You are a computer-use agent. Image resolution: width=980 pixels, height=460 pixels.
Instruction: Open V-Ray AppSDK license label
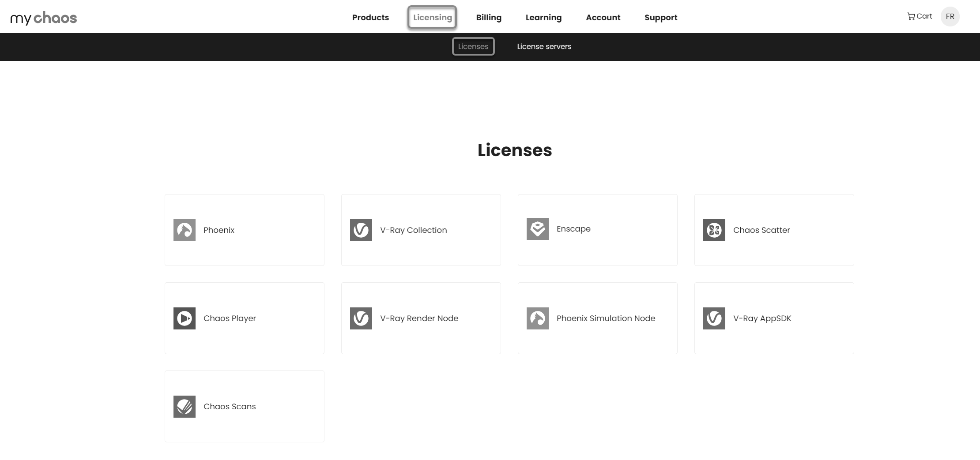[x=762, y=318]
